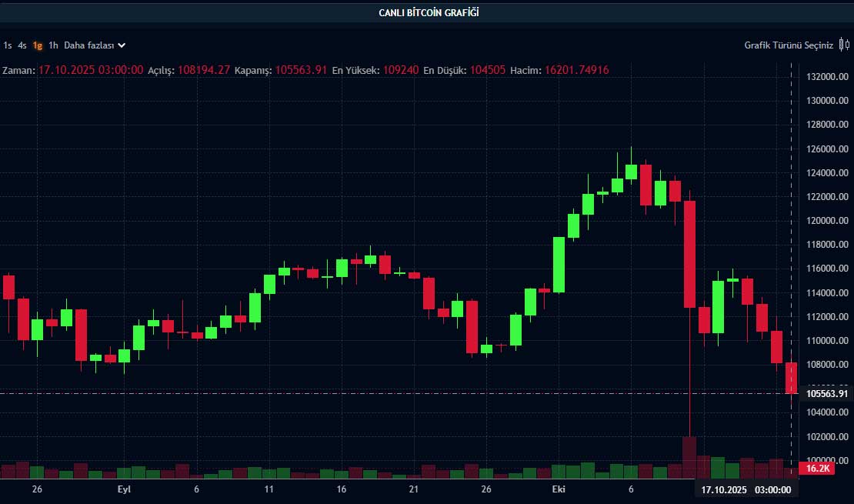Click the 17.10.2025 03:00:00 axis timestamp
Screen dimensions: 854x504
pos(747,489)
